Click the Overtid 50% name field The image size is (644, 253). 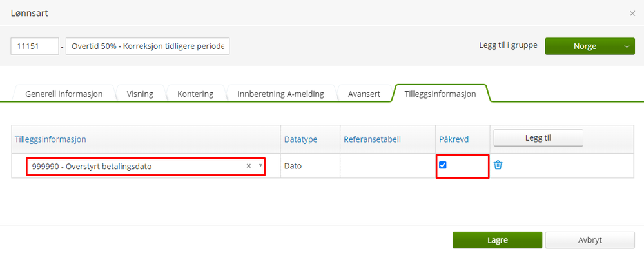(148, 46)
